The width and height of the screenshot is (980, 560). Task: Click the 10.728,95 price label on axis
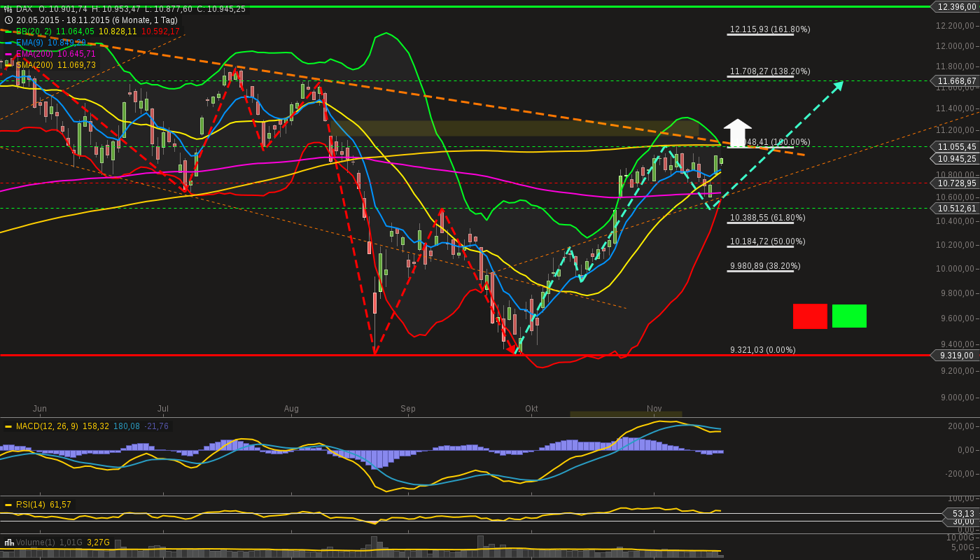(956, 183)
